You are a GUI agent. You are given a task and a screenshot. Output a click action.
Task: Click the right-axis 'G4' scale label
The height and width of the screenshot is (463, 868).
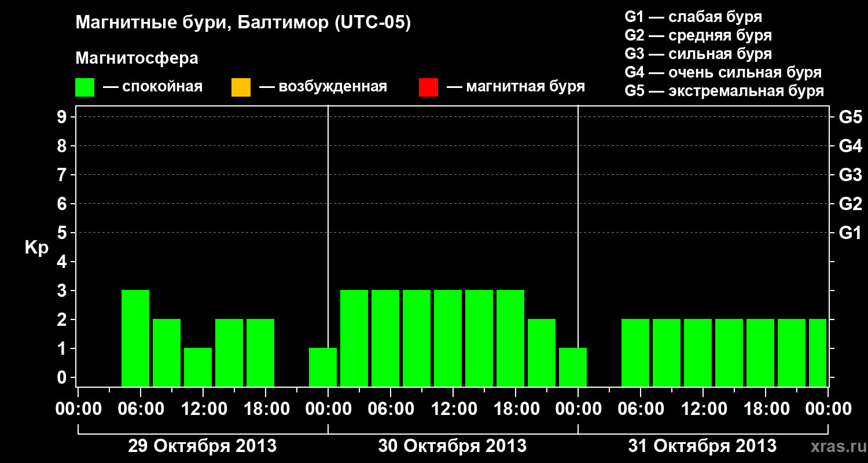coord(850,146)
